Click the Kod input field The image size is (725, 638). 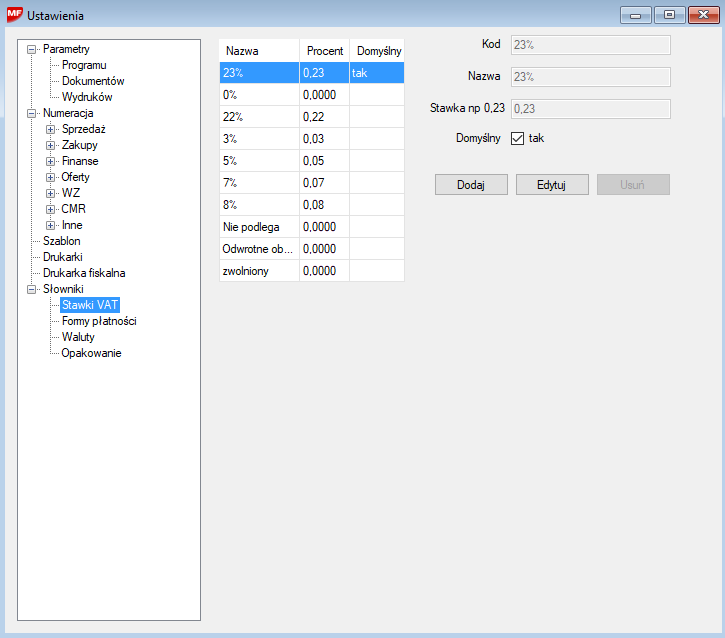(x=589, y=44)
